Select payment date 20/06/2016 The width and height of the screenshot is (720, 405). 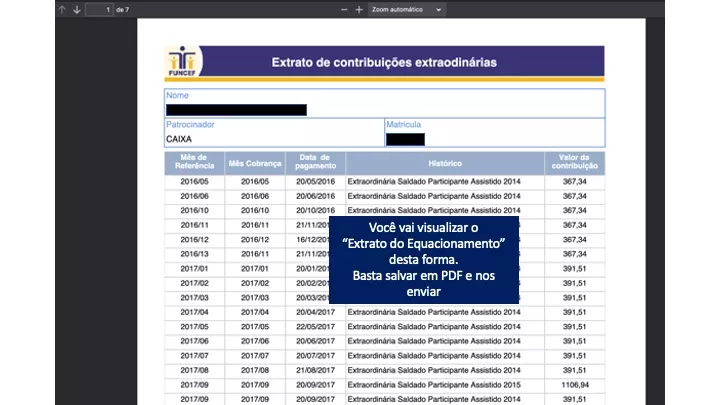315,196
